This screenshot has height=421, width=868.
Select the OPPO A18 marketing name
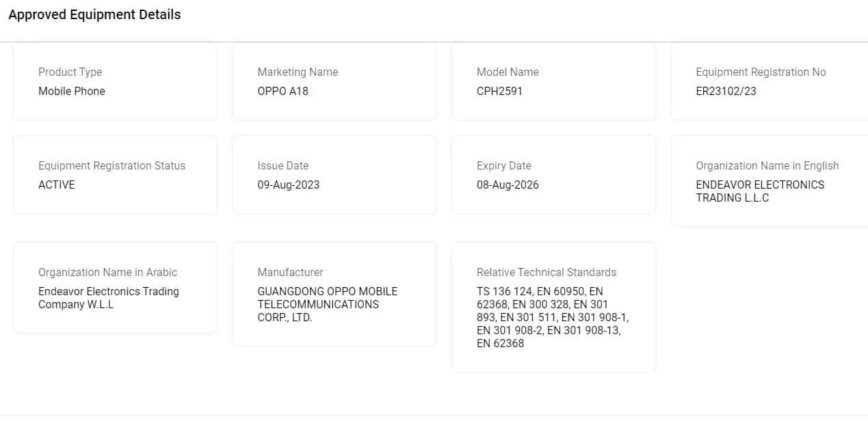pos(282,91)
